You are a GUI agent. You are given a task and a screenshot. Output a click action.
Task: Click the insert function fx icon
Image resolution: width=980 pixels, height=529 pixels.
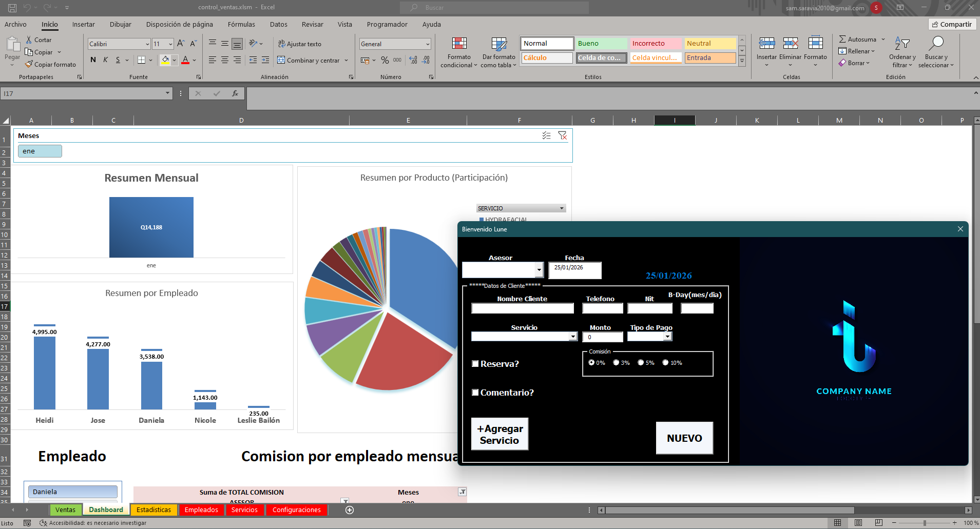point(235,93)
